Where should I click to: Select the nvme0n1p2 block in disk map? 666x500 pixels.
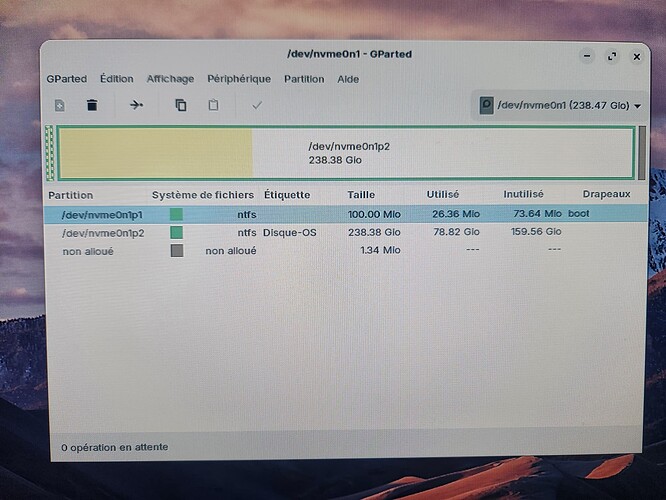tap(346, 153)
